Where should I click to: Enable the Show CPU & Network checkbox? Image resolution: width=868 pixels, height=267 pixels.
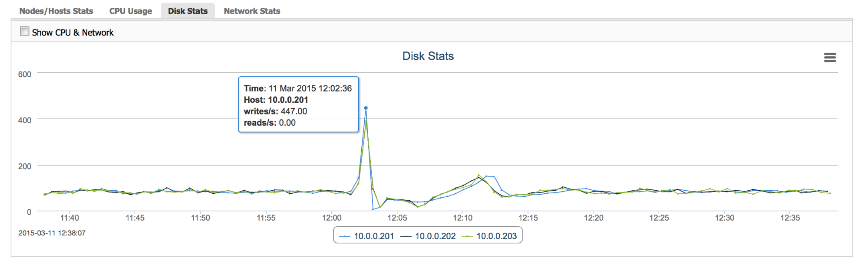pyautogui.click(x=25, y=31)
